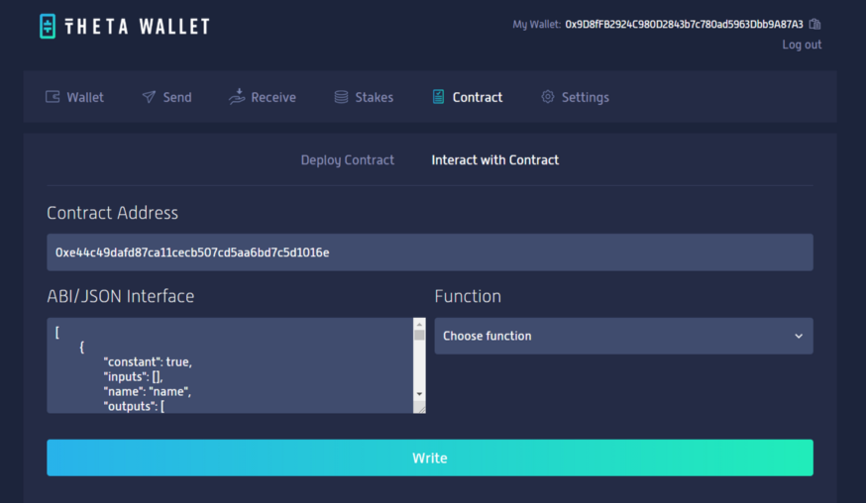The width and height of the screenshot is (866, 504).
Task: Expand function list via chevron arrow
Action: 799,336
